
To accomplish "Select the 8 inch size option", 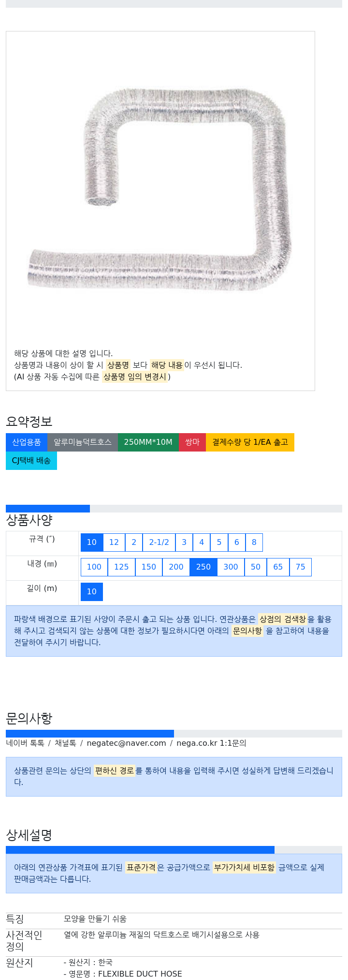I will click(x=254, y=543).
